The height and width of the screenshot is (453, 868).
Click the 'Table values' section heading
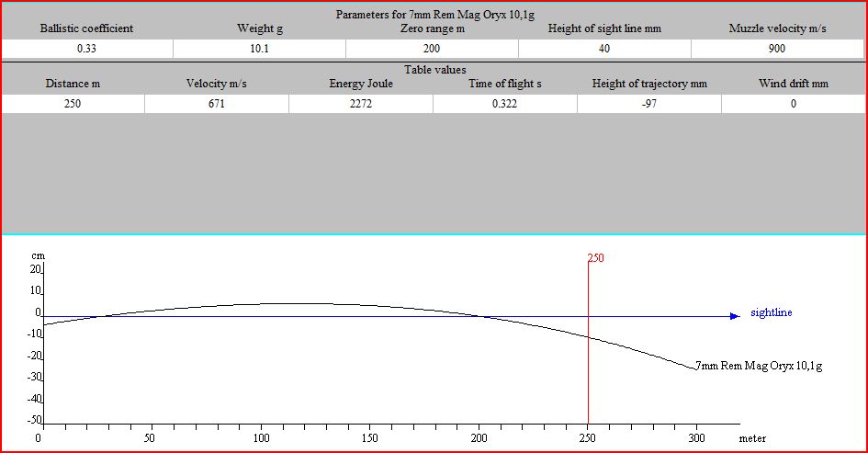point(434,70)
